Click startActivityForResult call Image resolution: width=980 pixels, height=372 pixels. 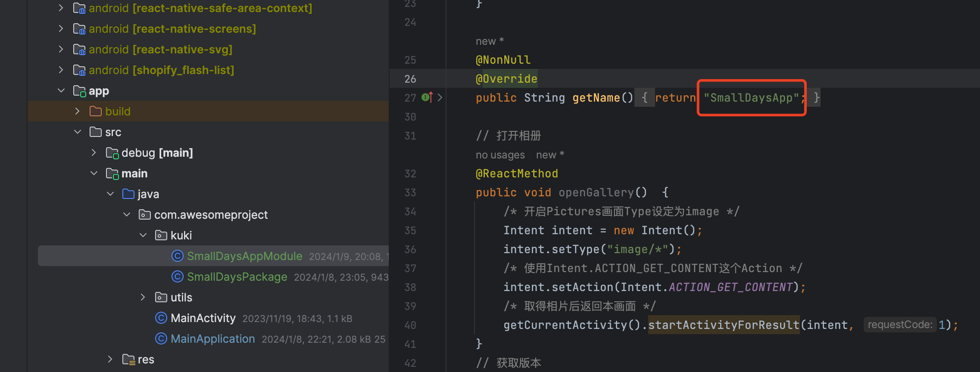[724, 325]
